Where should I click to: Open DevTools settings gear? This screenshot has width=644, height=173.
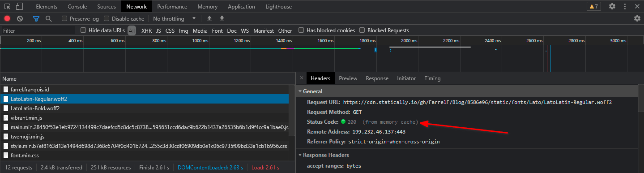(612, 6)
